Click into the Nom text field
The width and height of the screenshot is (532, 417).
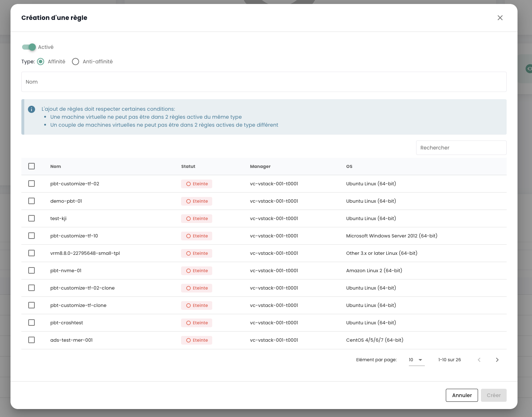click(x=264, y=82)
